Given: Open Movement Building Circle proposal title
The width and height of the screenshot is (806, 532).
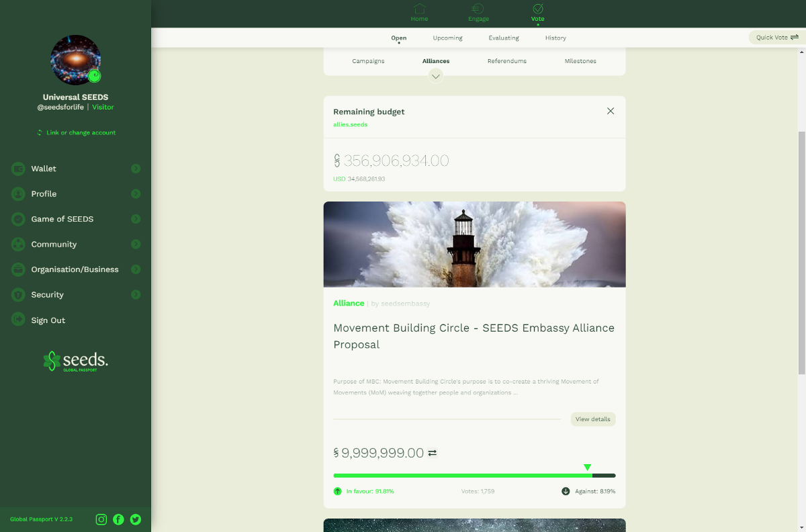Looking at the screenshot, I should [474, 336].
